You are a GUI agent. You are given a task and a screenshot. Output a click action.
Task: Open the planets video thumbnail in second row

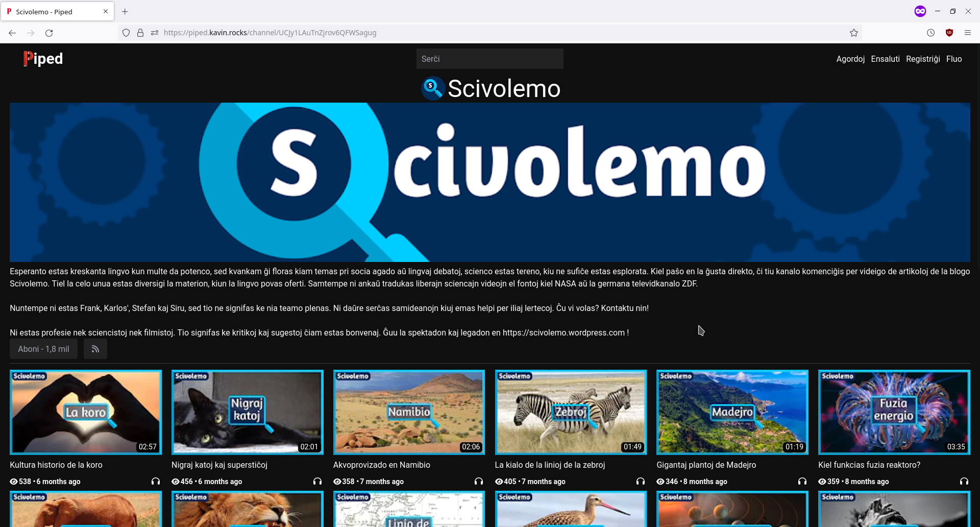click(x=732, y=509)
